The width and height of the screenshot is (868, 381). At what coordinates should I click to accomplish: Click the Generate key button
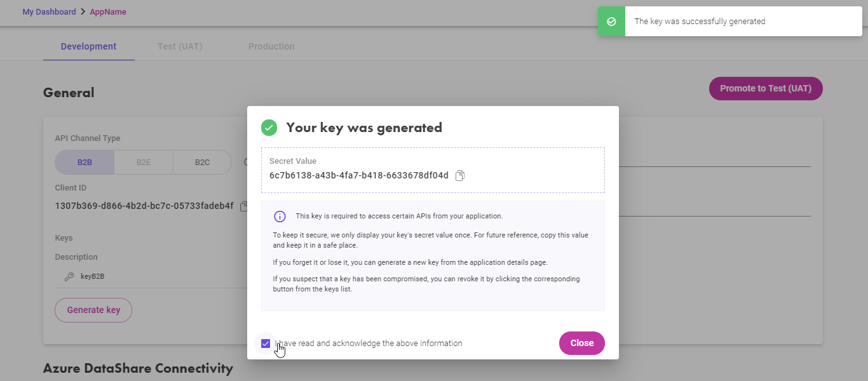point(93,310)
